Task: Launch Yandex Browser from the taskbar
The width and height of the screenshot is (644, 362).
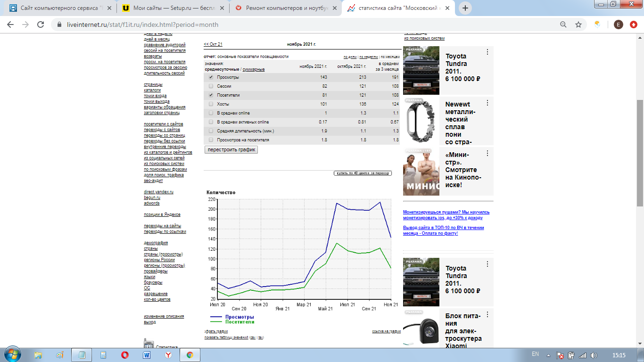Action: point(168,355)
